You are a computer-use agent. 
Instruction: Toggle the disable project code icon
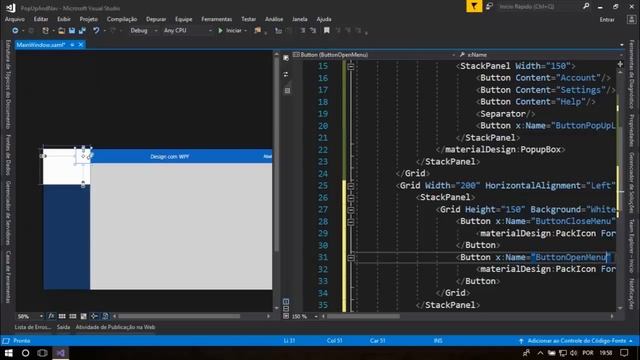pyautogui.click(x=105, y=316)
